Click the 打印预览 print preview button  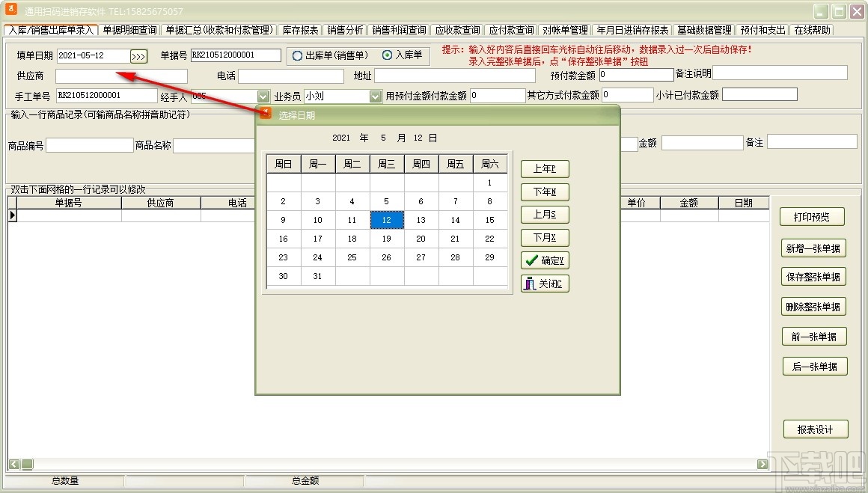pos(813,216)
